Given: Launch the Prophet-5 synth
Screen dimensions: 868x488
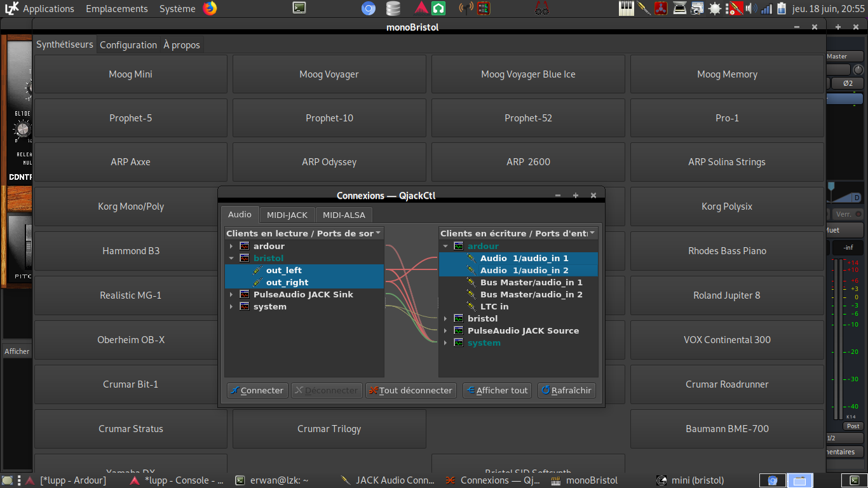Looking at the screenshot, I should tap(131, 118).
